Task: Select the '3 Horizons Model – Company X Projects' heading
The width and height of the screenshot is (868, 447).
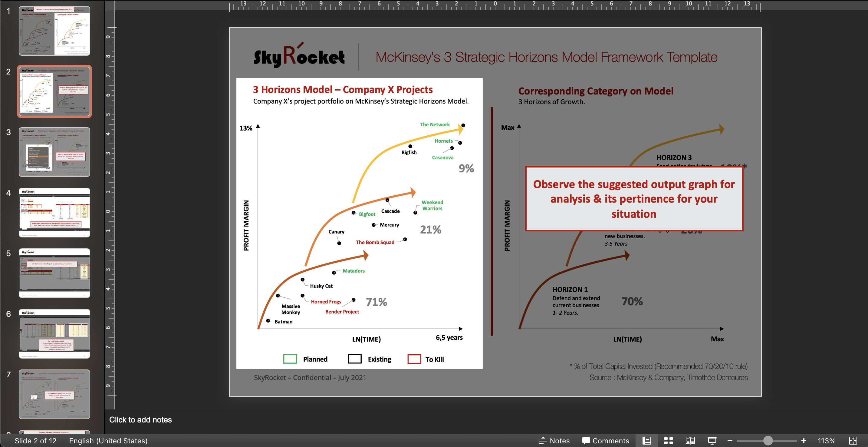Action: 343,89
